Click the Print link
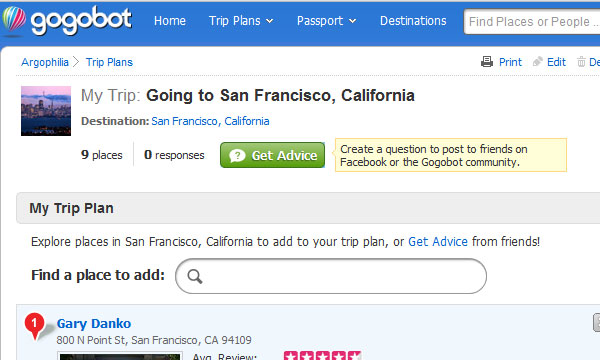 click(x=510, y=62)
